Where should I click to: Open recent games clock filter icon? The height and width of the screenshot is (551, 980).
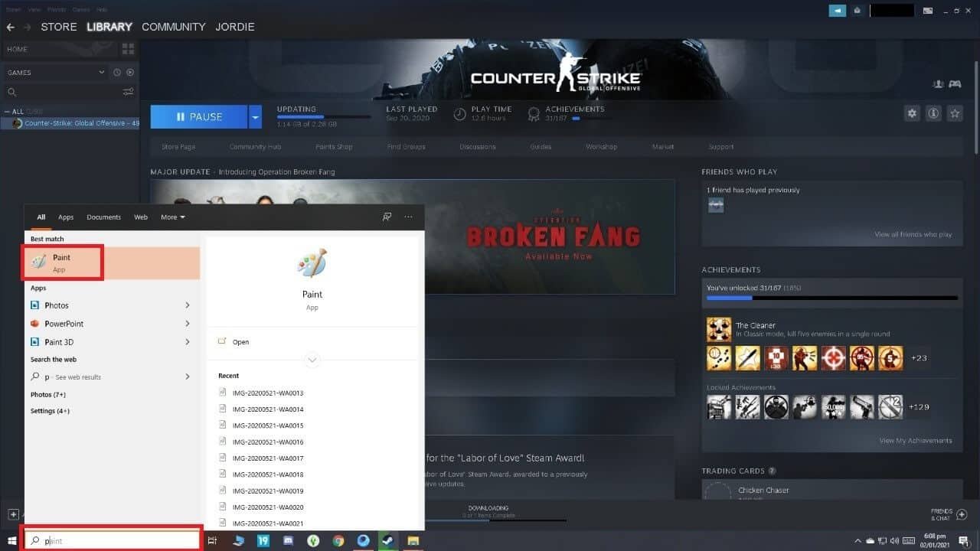click(117, 72)
